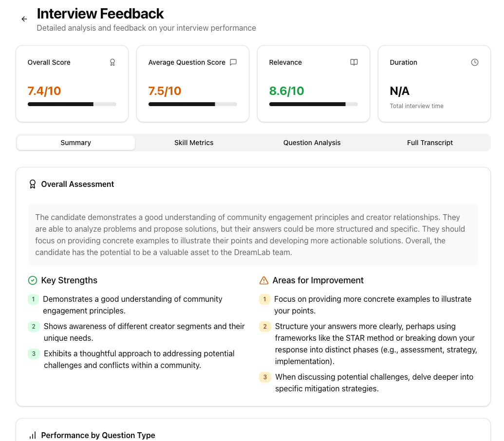Image resolution: width=504 pixels, height=441 pixels.
Task: Click the book icon on the Relevance card
Action: coord(354,62)
